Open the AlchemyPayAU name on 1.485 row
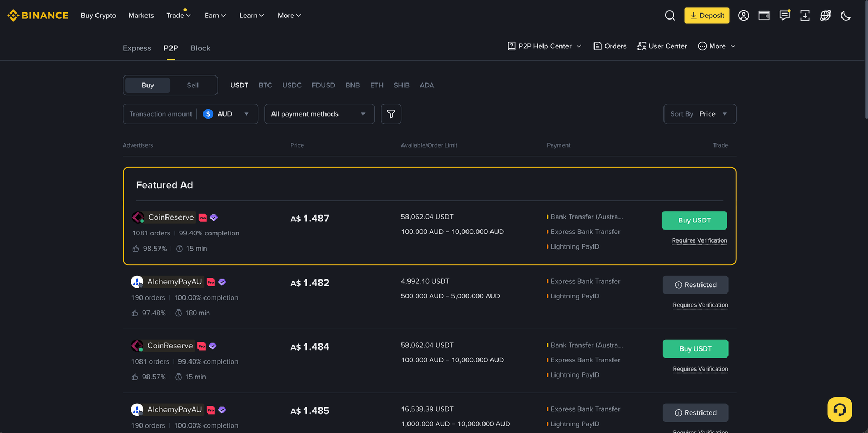The width and height of the screenshot is (868, 433). click(175, 410)
